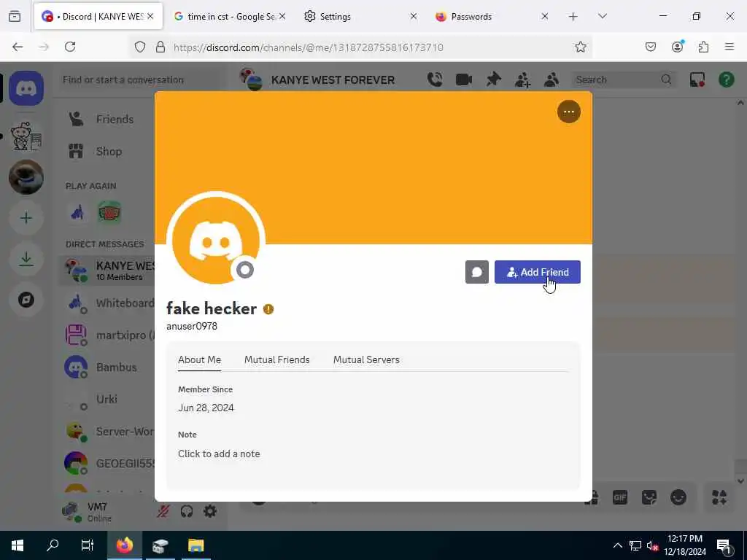Send a message via the chat bubble button
The width and height of the screenshot is (747, 560).
tap(477, 272)
